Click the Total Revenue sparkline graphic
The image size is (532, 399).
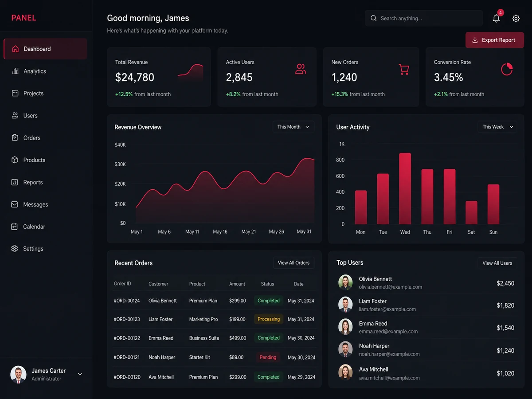(191, 72)
